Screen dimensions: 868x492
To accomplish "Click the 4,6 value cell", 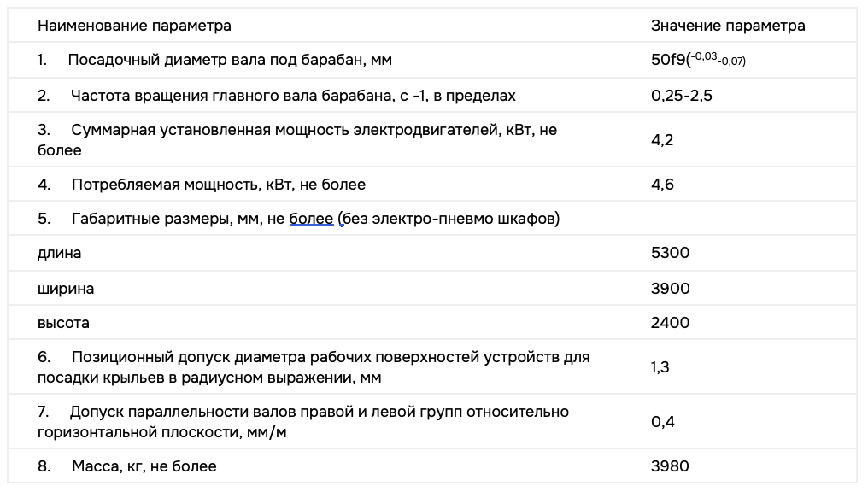I will 662,184.
